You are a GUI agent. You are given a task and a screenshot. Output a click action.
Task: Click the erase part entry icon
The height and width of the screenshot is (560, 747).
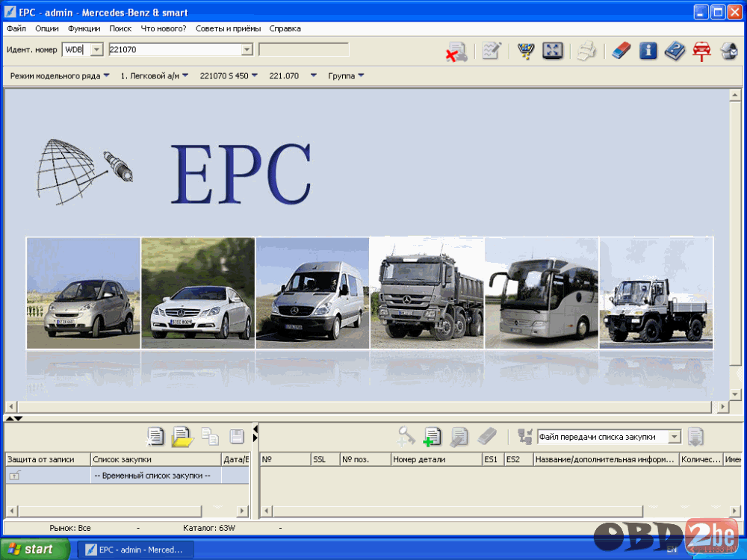point(487,436)
